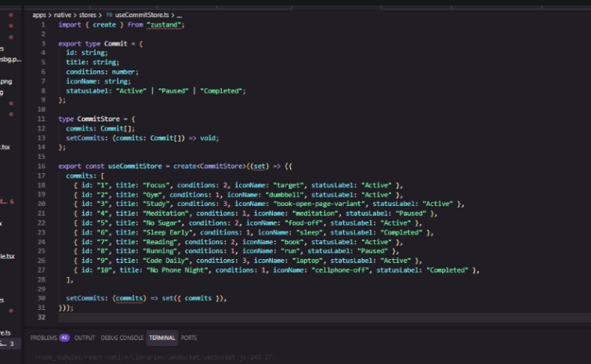Click the underlined 'commits' parameter on line 30
This screenshot has height=364, width=591.
[x=129, y=298]
